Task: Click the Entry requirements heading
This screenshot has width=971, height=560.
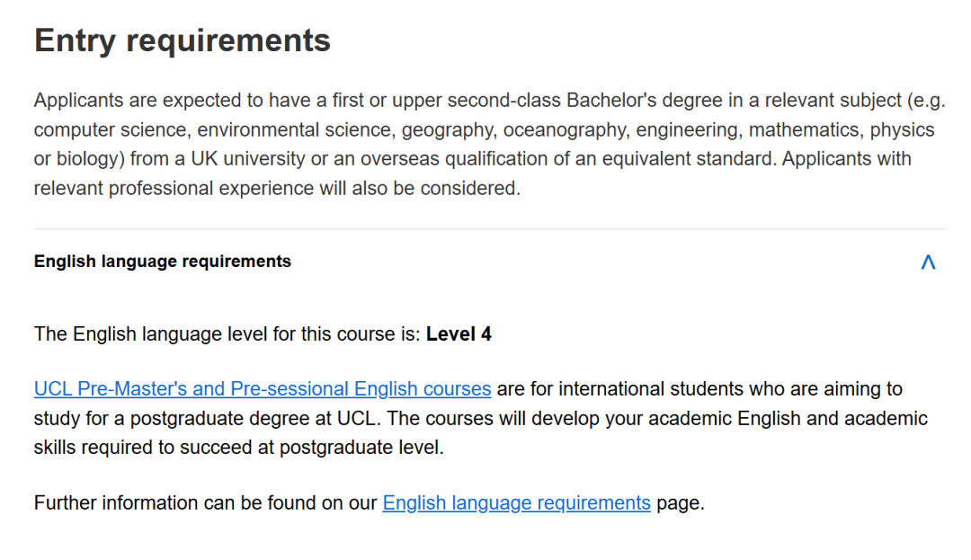Action: [x=182, y=40]
